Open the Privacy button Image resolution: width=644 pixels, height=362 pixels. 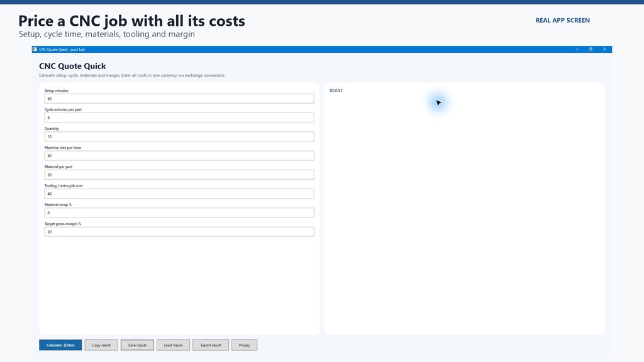(x=245, y=345)
